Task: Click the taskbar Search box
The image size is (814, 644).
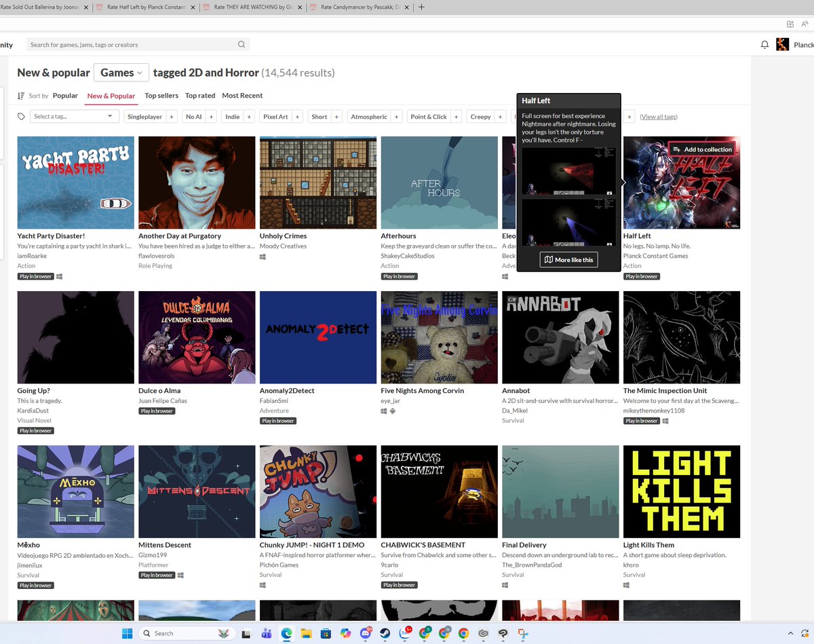Action: pos(187,633)
